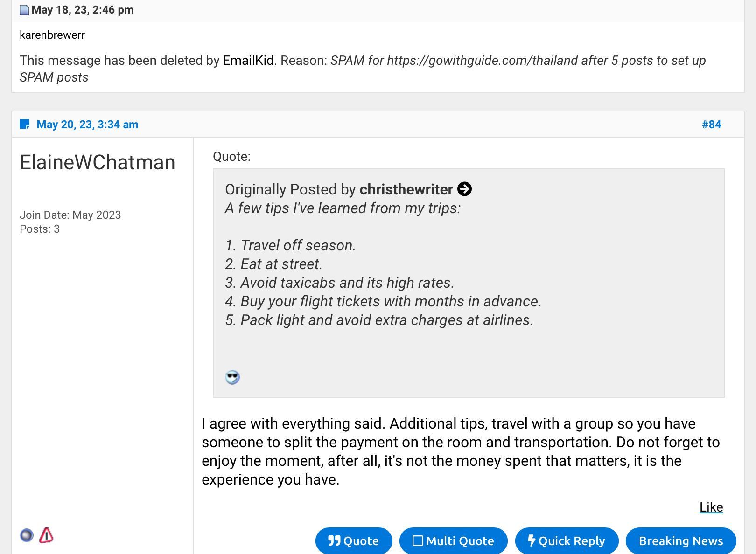This screenshot has width=756, height=554.
Task: Toggle Multi Quote for post #84
Action: click(453, 541)
